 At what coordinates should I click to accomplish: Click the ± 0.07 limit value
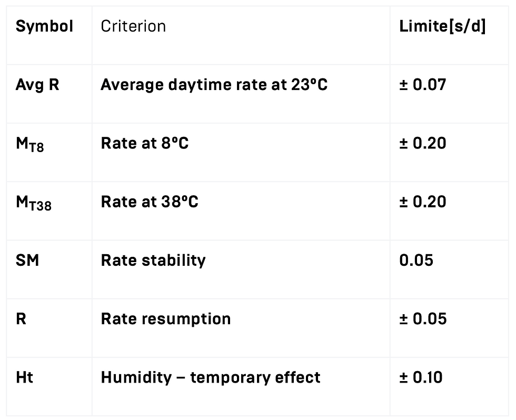(422, 85)
